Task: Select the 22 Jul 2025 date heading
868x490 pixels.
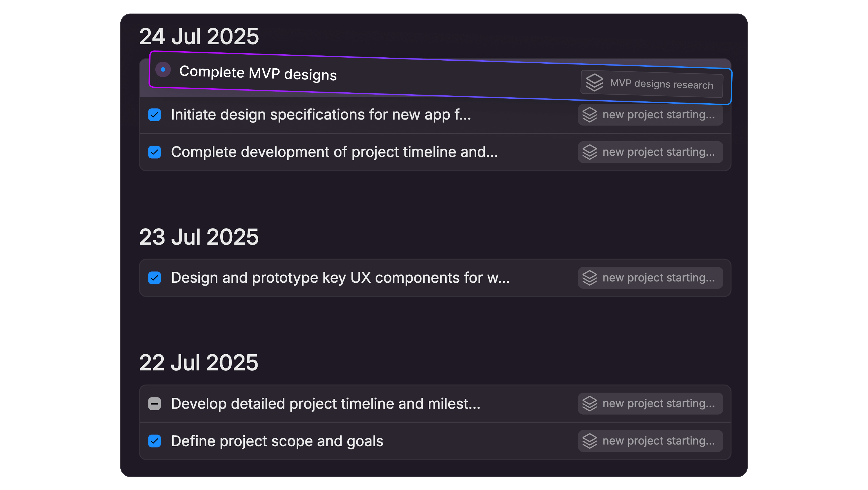Action: point(199,363)
